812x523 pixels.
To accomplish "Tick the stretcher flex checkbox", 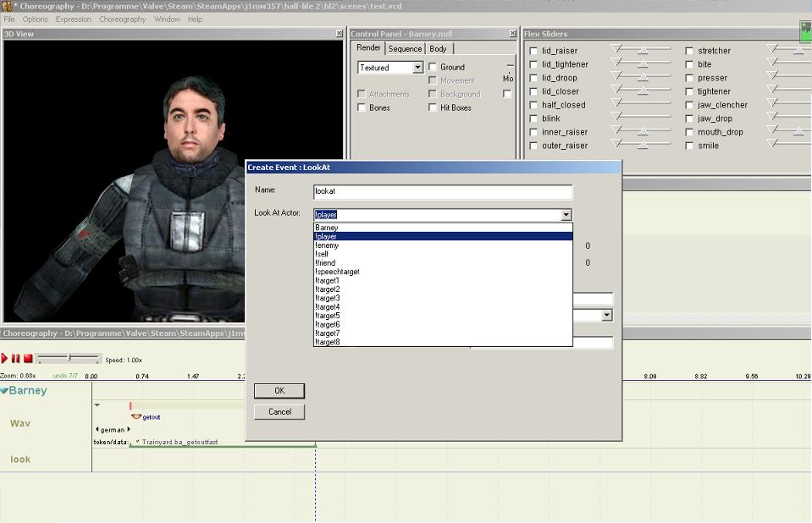I will pyautogui.click(x=689, y=51).
